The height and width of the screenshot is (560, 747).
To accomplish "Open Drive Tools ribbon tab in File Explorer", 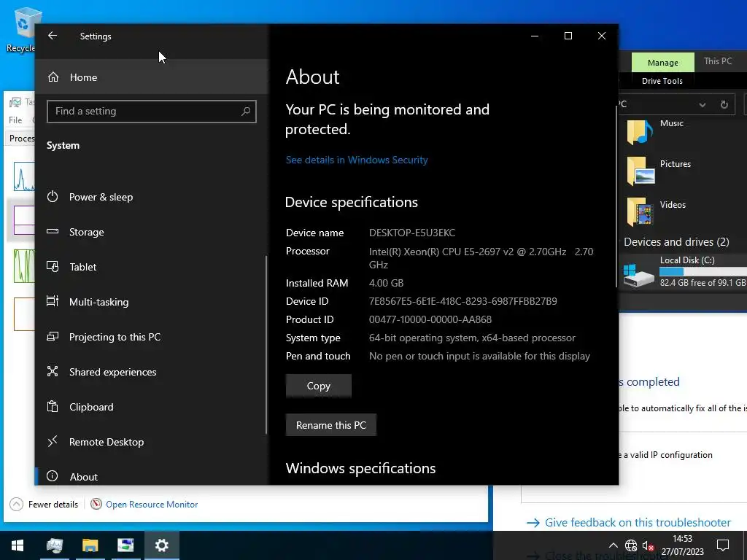I will (x=662, y=81).
